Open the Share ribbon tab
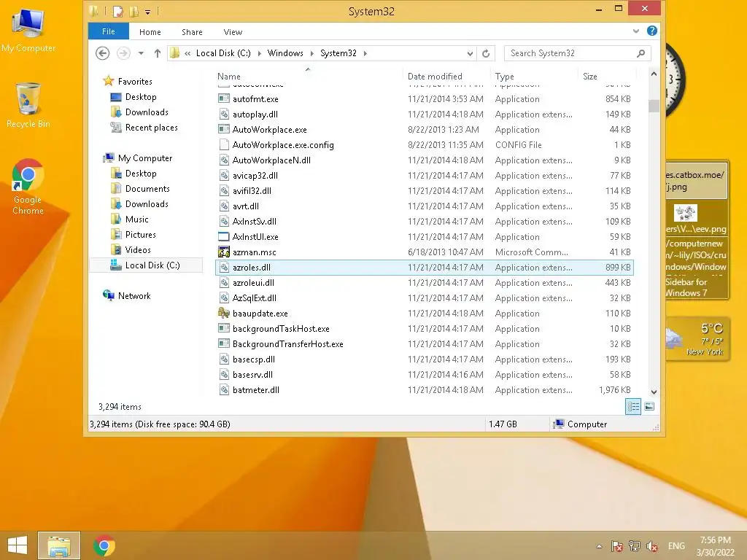The width and height of the screenshot is (747, 560). (x=192, y=32)
